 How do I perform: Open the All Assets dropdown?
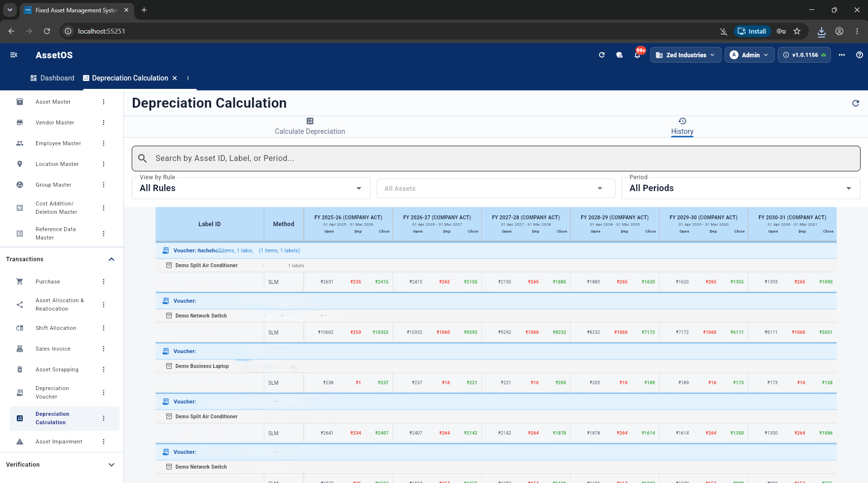click(496, 188)
